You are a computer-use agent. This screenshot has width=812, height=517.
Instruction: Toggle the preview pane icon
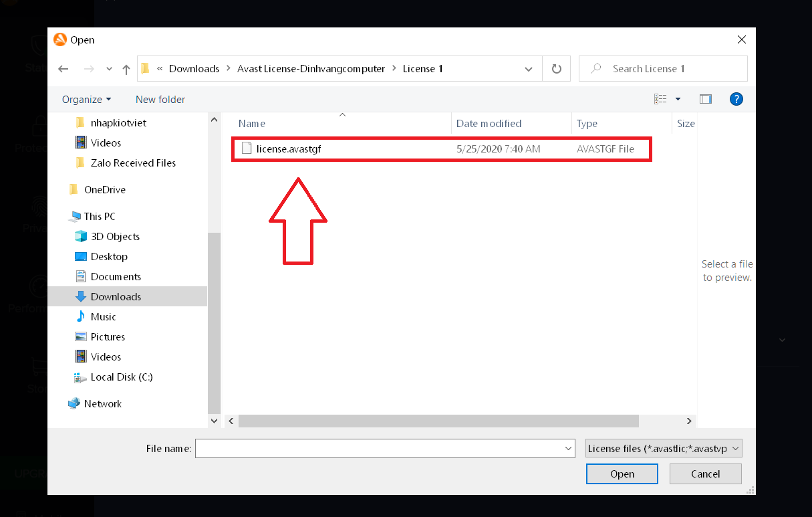[x=706, y=99]
